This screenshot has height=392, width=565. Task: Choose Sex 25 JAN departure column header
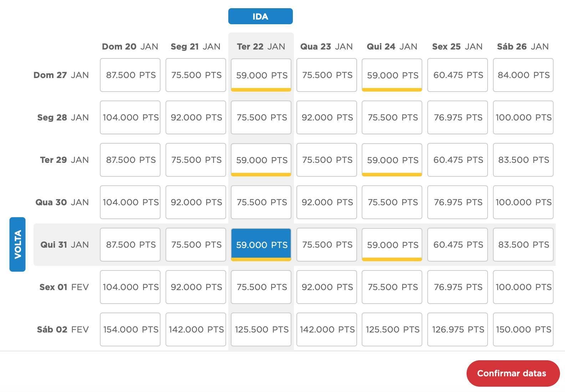[x=457, y=47]
